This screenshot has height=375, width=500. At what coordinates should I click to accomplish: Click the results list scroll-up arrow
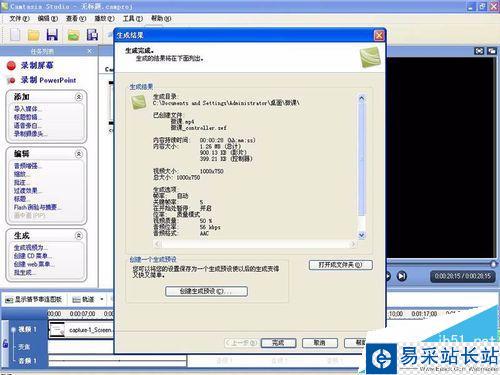(362, 98)
